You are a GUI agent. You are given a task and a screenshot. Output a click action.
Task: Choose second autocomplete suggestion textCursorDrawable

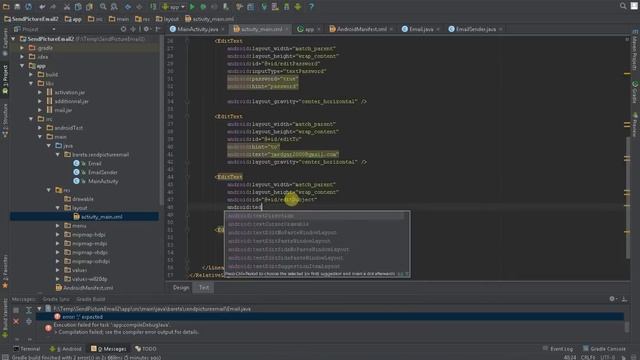point(314,224)
